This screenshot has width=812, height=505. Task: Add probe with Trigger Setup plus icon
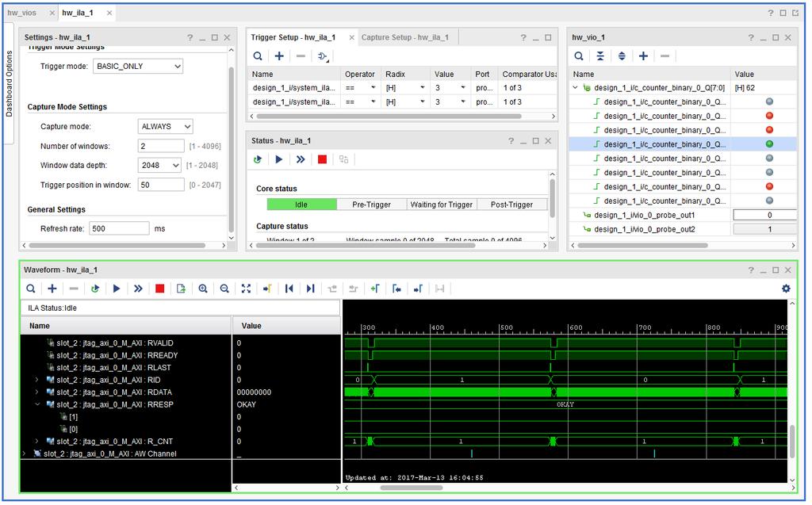point(279,56)
